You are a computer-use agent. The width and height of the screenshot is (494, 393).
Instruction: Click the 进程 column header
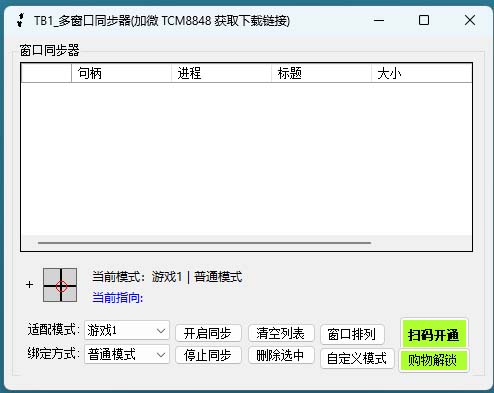221,73
